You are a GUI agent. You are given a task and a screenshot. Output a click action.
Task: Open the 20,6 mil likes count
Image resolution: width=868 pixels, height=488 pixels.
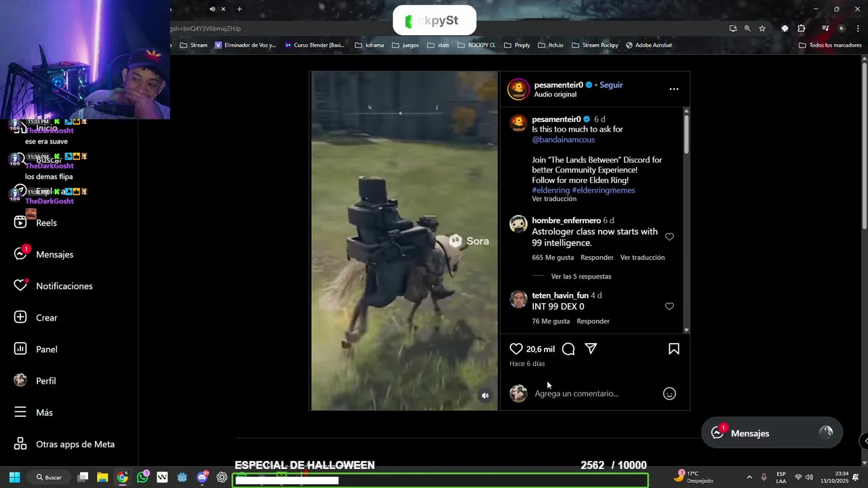point(540,349)
